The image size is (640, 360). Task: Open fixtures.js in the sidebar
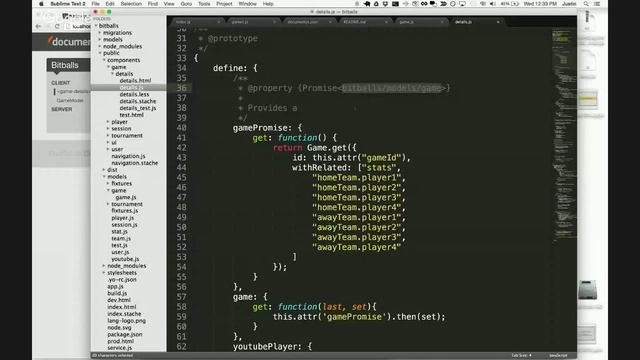click(x=124, y=211)
